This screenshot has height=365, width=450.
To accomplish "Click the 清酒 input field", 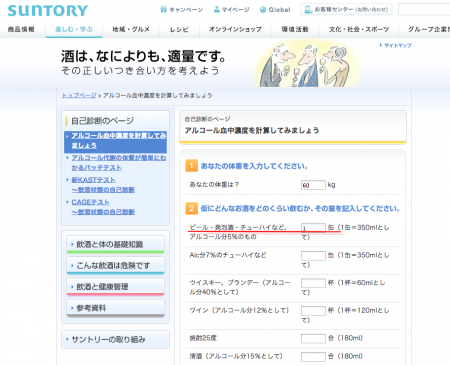I will tap(313, 357).
